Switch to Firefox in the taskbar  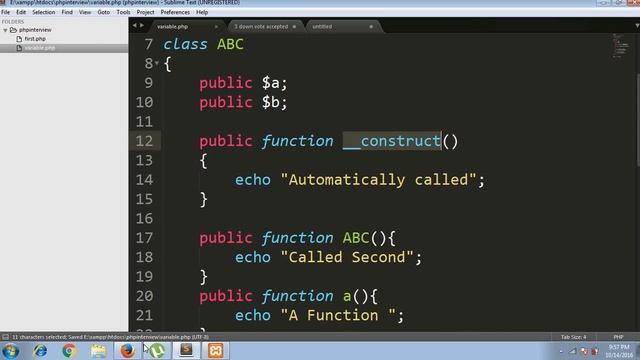[128, 351]
